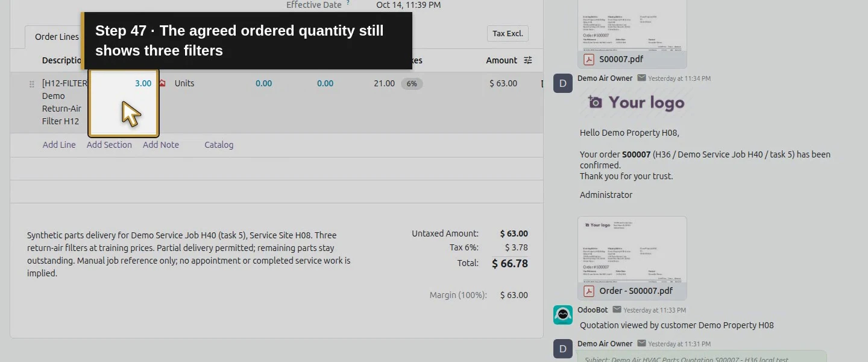This screenshot has height=362, width=868.
Task: Click the Your logo image in the message
Action: [637, 103]
